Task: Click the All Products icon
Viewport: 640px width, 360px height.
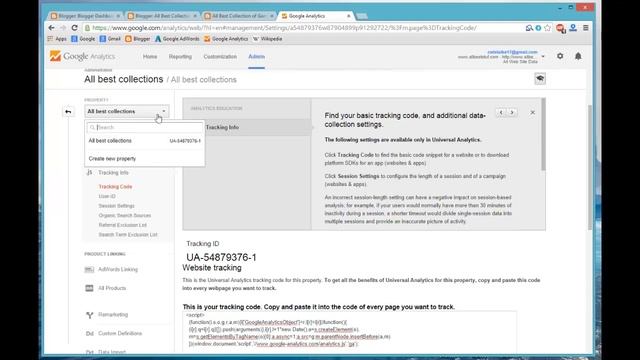Action: coord(89,288)
